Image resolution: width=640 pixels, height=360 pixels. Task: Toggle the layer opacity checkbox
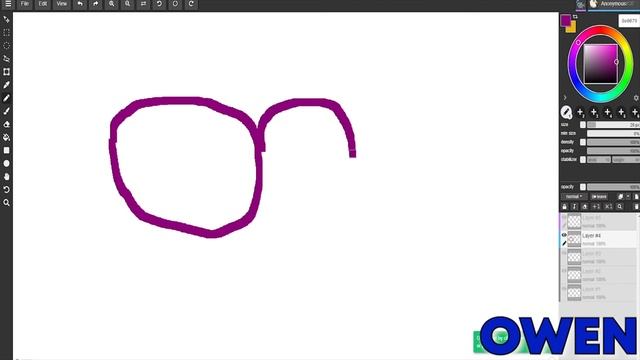click(x=583, y=187)
